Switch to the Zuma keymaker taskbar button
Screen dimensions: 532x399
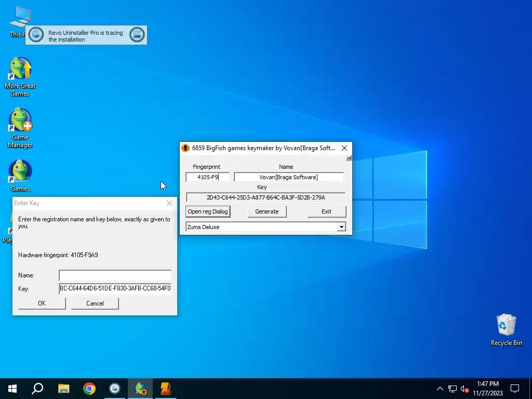(166, 389)
